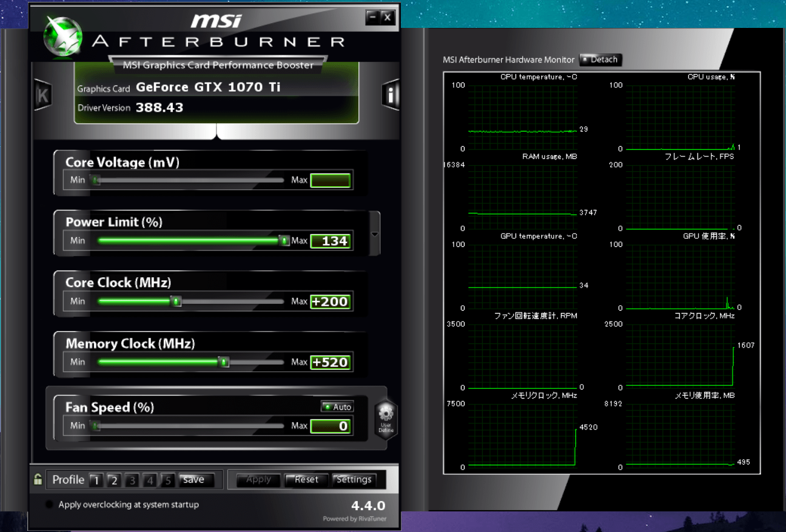This screenshot has width=786, height=532.
Task: Click the Apply button
Action: tap(258, 480)
